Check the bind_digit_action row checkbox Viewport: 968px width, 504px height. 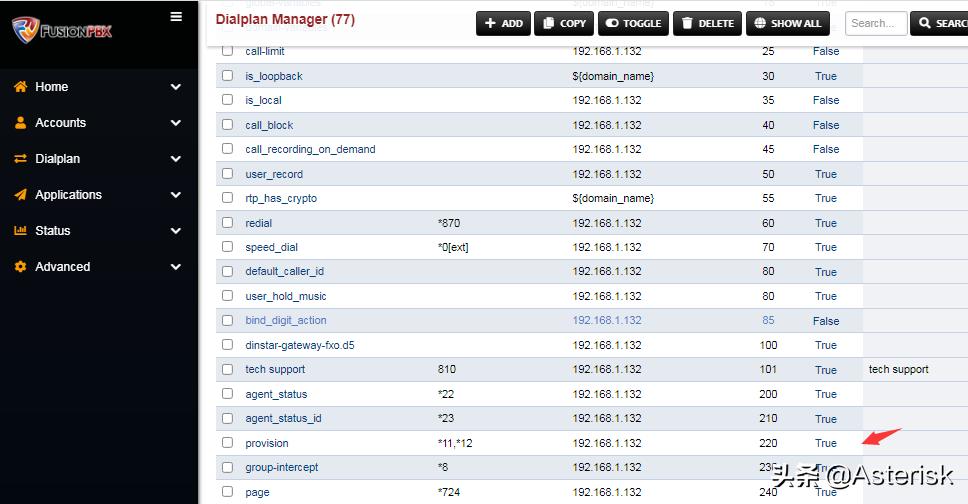tap(227, 320)
